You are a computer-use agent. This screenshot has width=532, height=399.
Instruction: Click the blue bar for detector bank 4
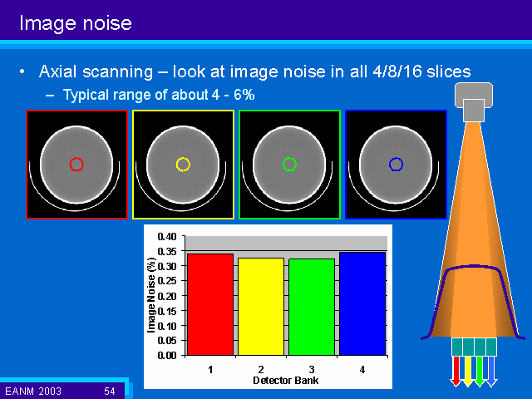362,303
